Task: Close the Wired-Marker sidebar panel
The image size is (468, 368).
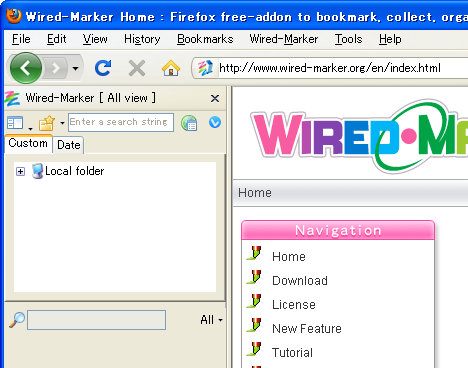Action: [215, 98]
